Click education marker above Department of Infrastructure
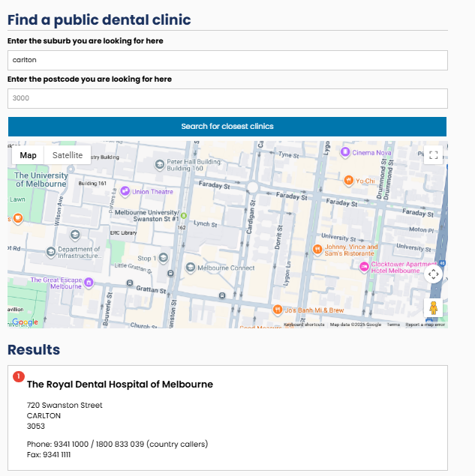This screenshot has height=476, width=475. (75, 235)
